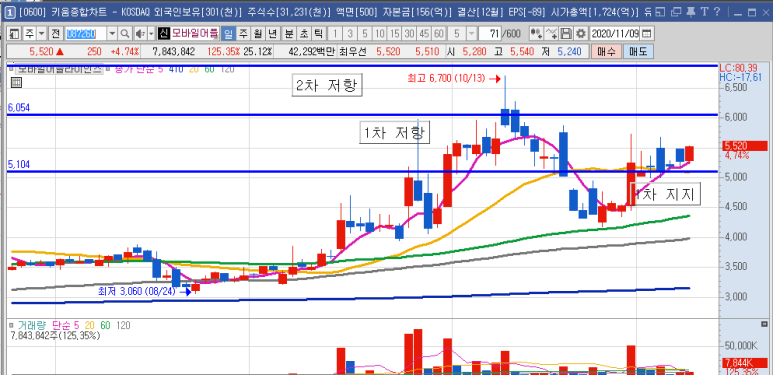773x375 pixels.
Task: Select the 60 interval button
Action: (439, 34)
